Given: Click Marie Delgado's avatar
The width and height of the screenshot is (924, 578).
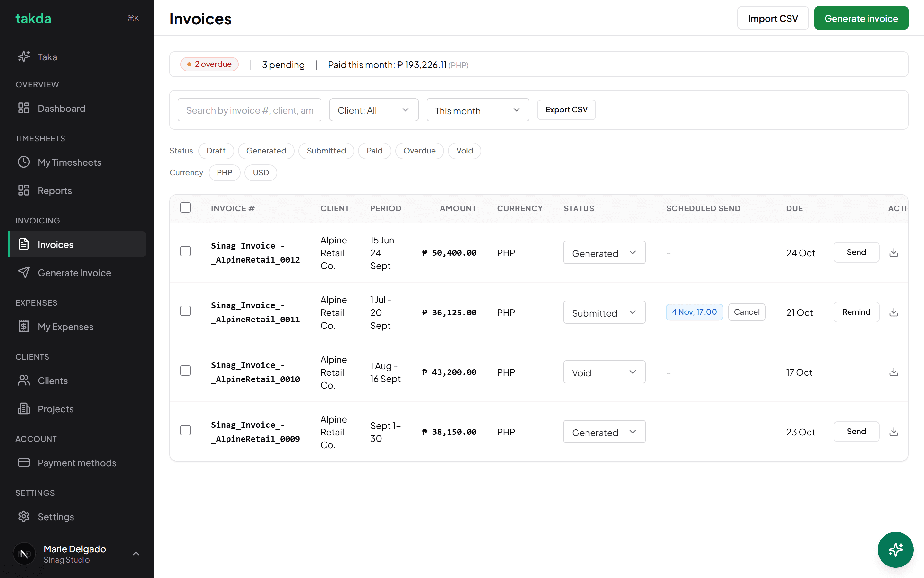Looking at the screenshot, I should coord(24,554).
